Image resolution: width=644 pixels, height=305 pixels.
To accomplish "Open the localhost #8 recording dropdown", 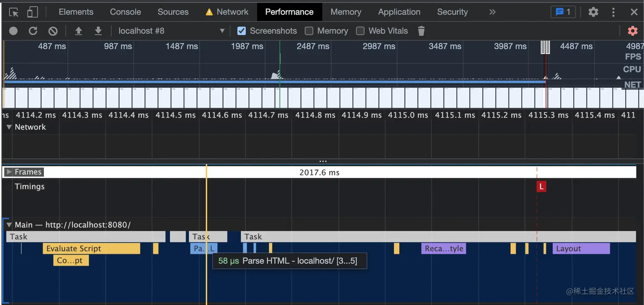I will click(x=172, y=31).
